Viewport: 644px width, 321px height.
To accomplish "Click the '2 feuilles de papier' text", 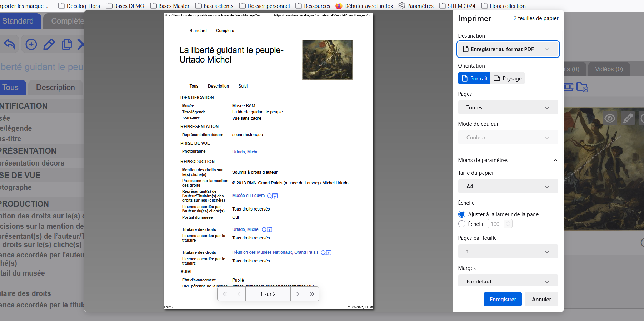I will click(536, 18).
